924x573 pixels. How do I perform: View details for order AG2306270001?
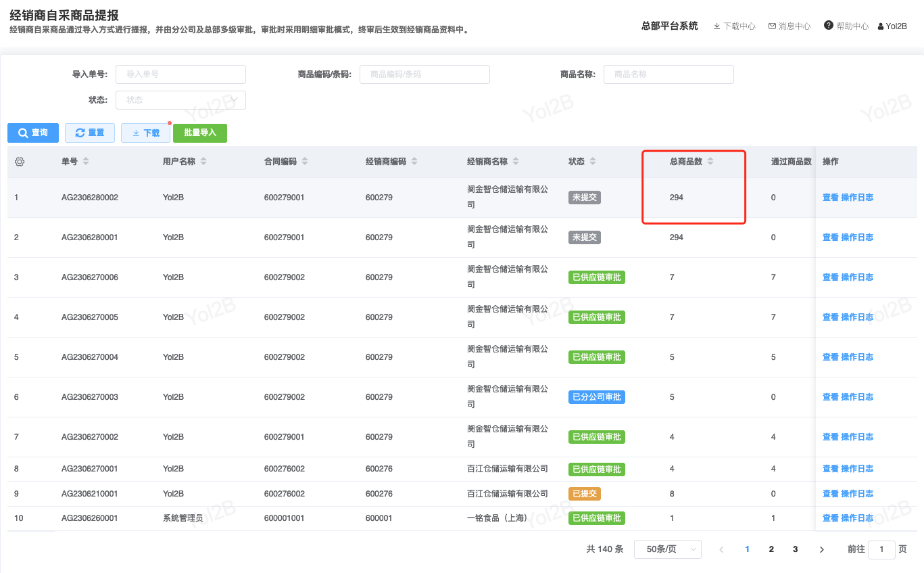click(831, 469)
